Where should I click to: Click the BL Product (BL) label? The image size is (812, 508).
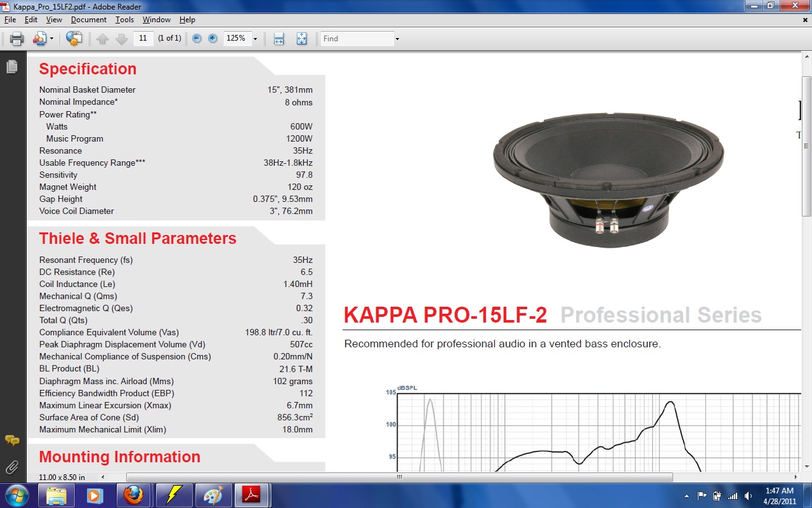click(69, 368)
